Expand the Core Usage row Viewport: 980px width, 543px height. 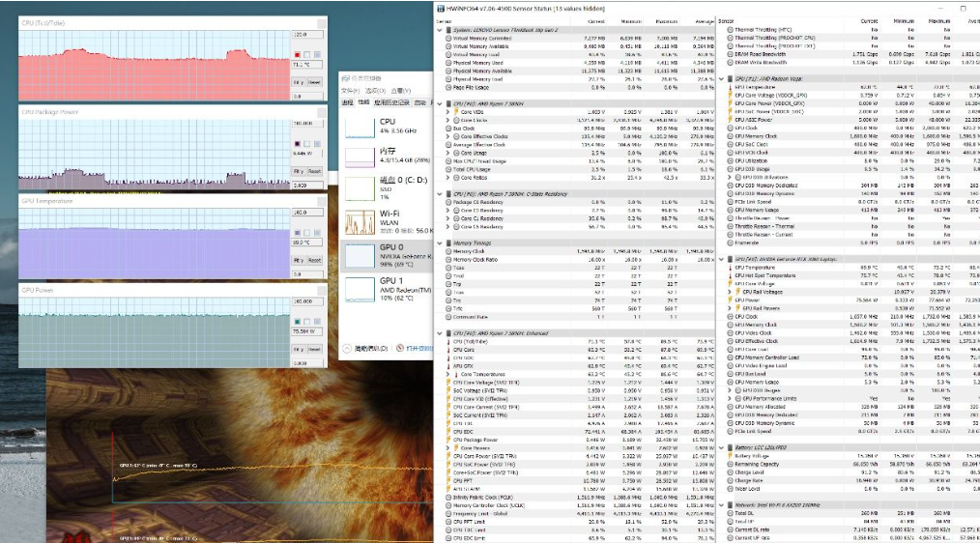(x=447, y=153)
